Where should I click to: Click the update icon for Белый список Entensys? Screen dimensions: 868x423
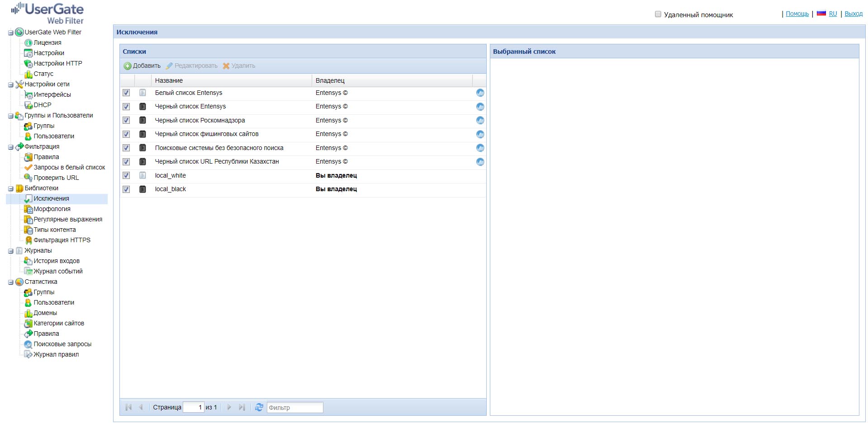(480, 93)
